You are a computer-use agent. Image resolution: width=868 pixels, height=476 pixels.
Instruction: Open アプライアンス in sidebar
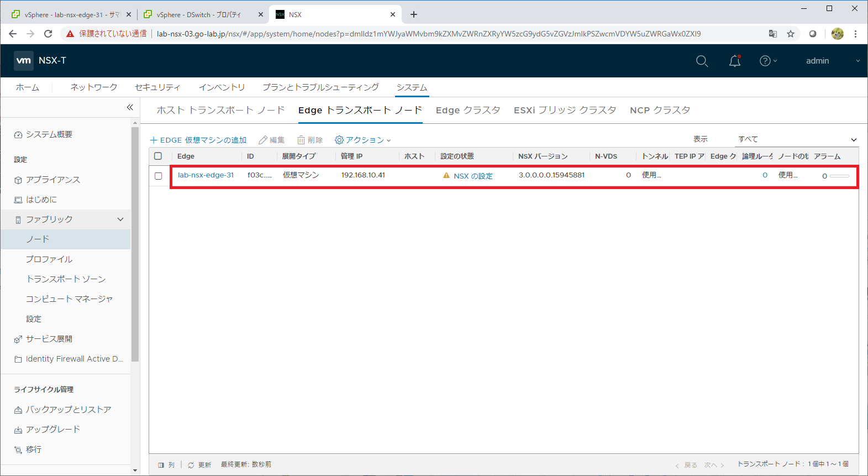point(52,180)
